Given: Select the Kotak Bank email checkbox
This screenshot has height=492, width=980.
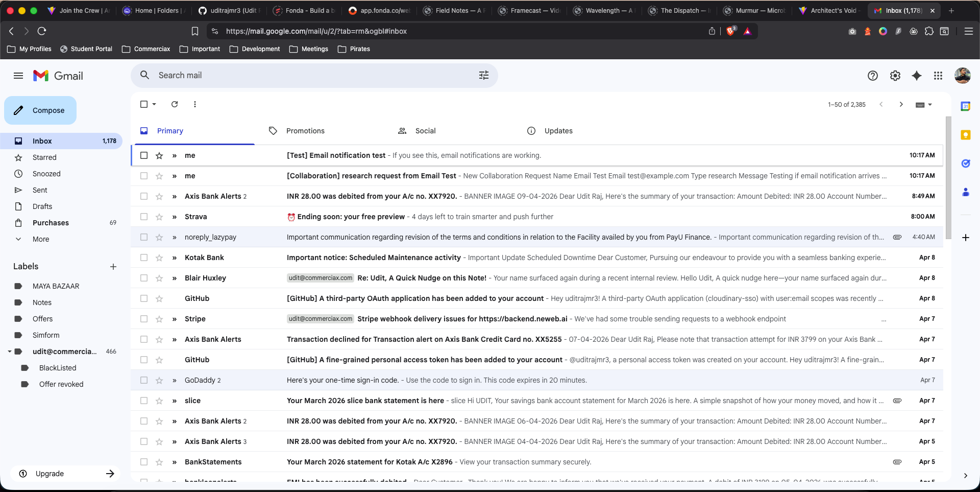Looking at the screenshot, I should (x=144, y=257).
